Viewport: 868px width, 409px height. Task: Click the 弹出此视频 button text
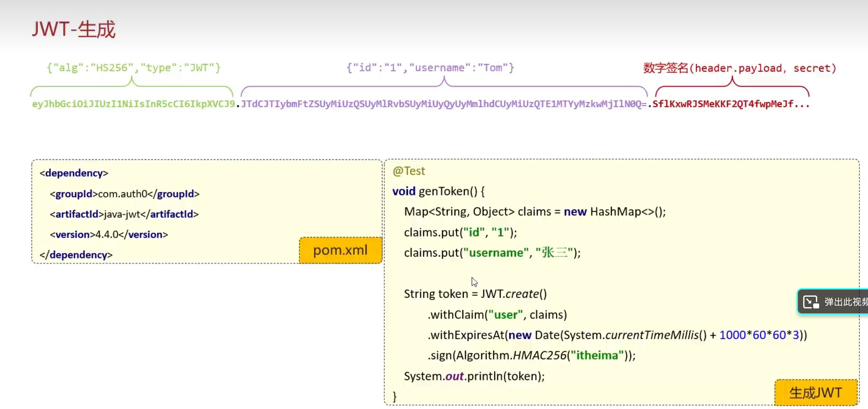pos(846,302)
